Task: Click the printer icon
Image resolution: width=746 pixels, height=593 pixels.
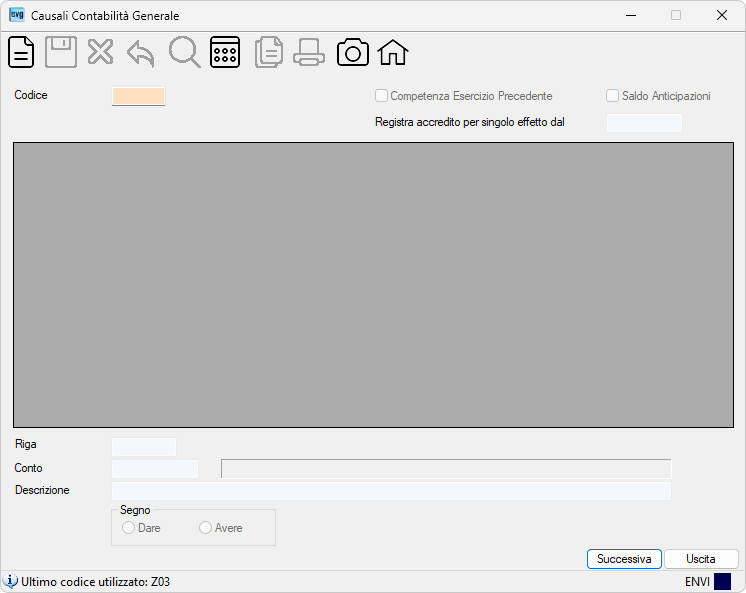Action: click(x=309, y=52)
